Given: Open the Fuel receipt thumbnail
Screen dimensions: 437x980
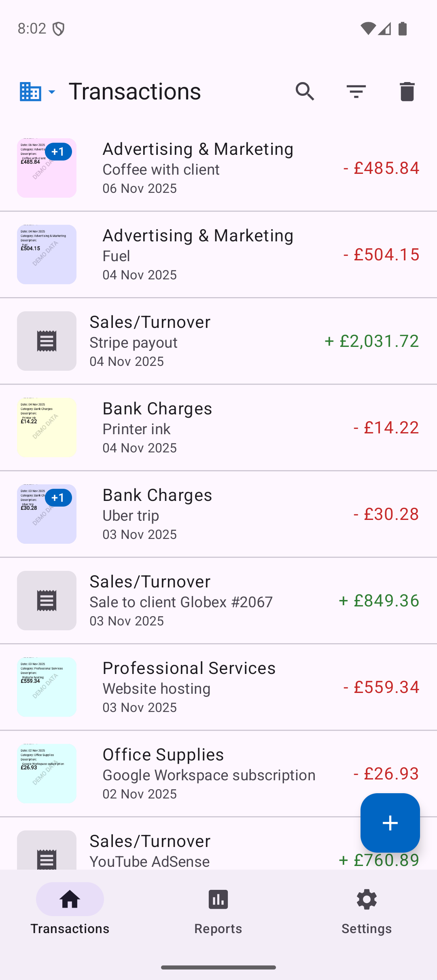Looking at the screenshot, I should 47,254.
